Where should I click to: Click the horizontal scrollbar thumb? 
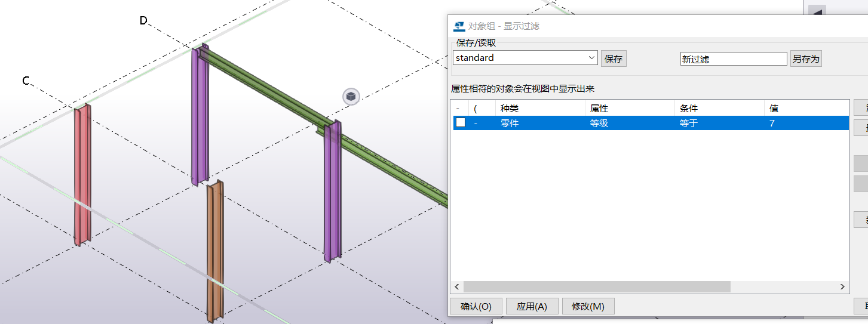click(597, 287)
